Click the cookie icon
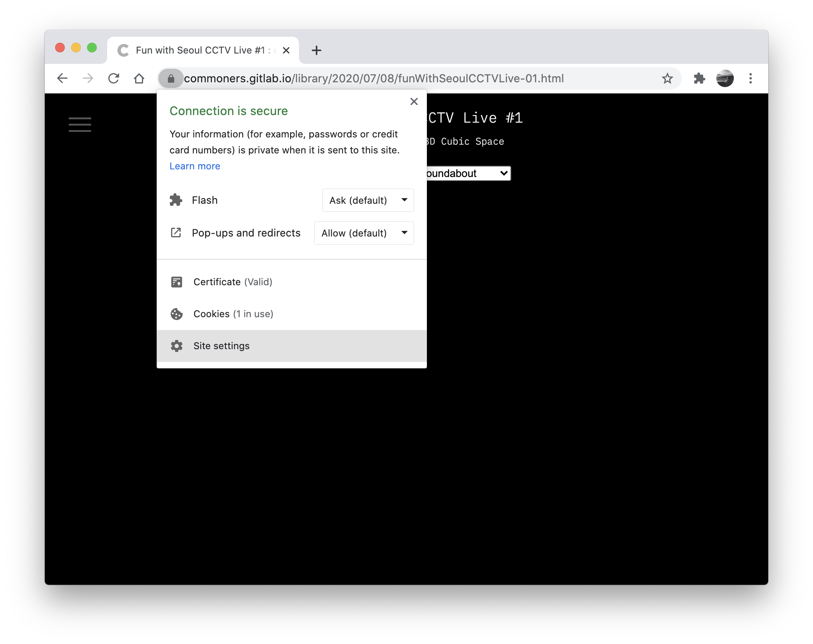813x644 pixels. (177, 314)
